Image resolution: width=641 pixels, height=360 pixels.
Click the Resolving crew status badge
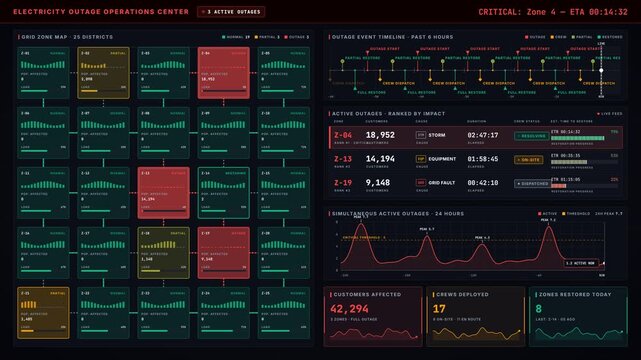tap(531, 136)
